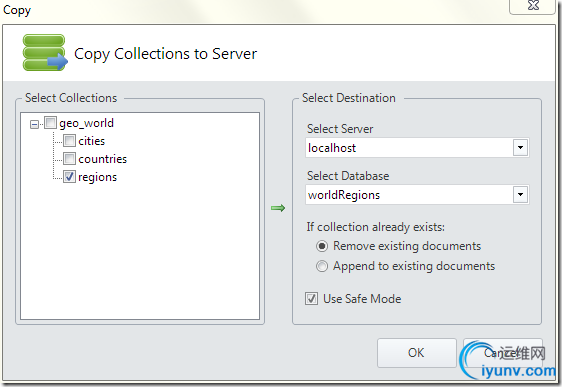The height and width of the screenshot is (387, 562).
Task: Select the countries tree item label
Action: click(103, 159)
